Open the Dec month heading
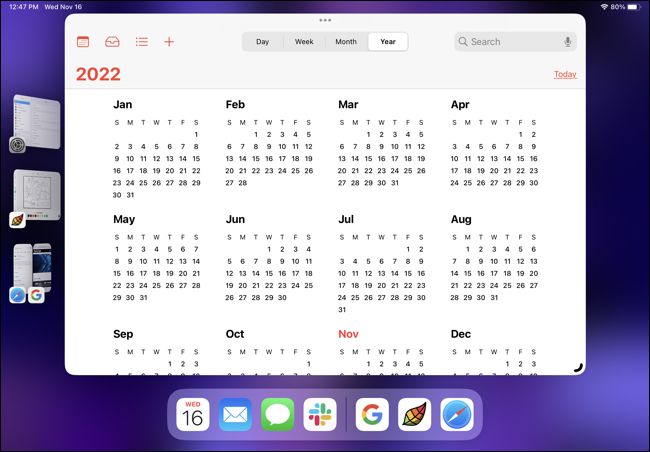This screenshot has height=452, width=650. [461, 334]
